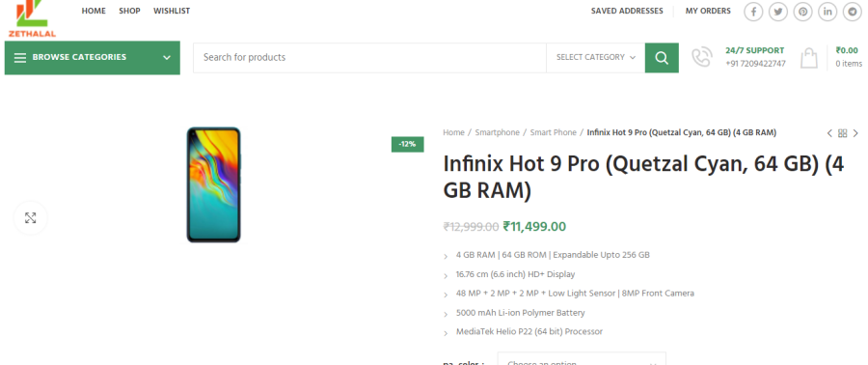Viewport: 868px width, 365px height.
Task: Visit the LinkedIn social icon
Action: 827,12
